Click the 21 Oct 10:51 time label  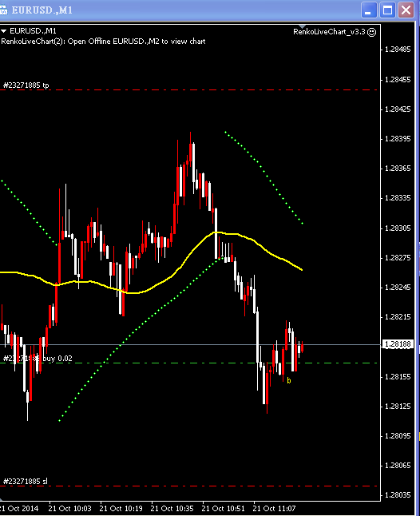tap(223, 509)
